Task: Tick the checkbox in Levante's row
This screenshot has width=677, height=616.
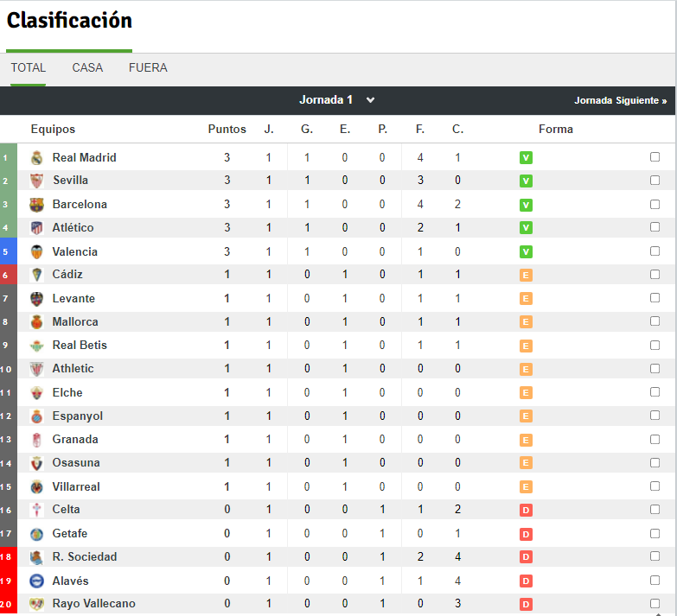Action: point(655,298)
